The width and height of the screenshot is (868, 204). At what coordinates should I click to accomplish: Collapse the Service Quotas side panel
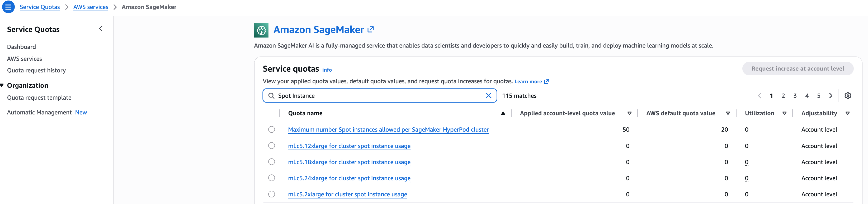[101, 29]
